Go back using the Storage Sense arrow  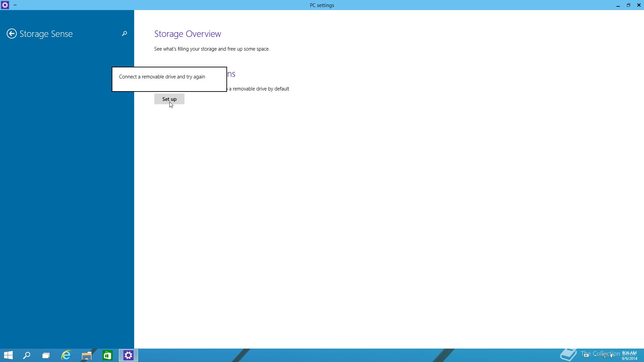(11, 34)
